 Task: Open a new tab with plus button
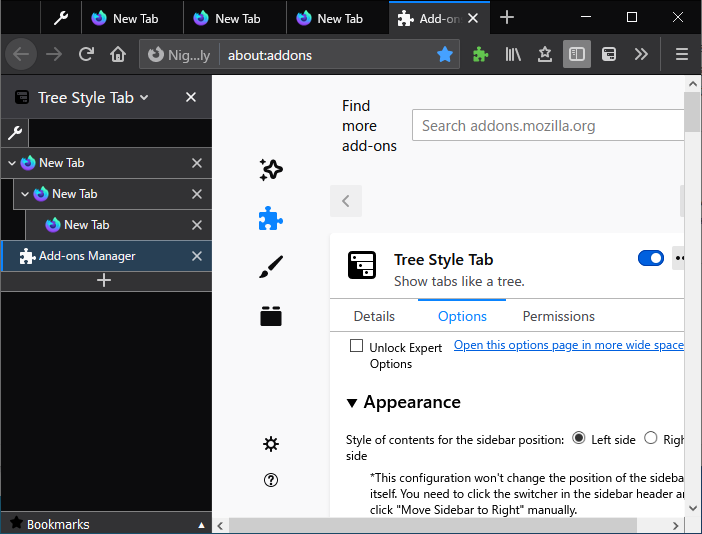point(506,18)
